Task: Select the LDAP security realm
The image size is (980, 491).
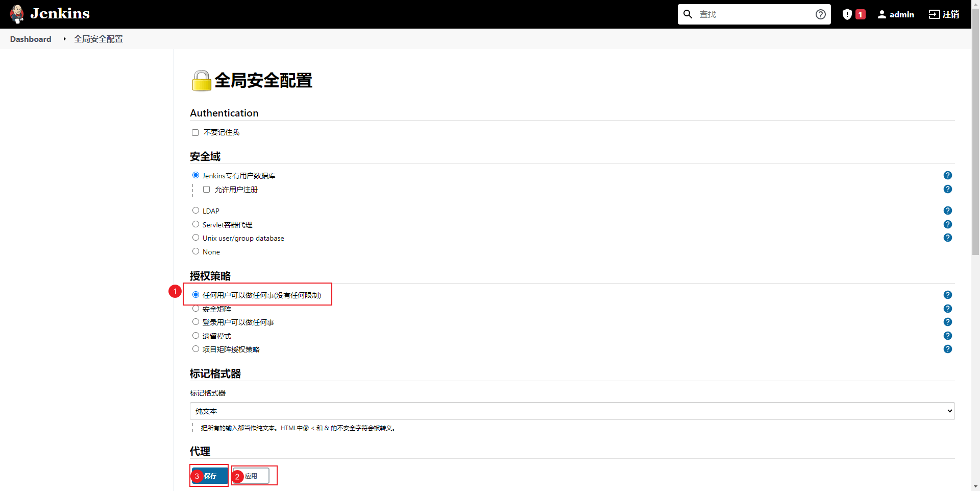Action: [195, 211]
